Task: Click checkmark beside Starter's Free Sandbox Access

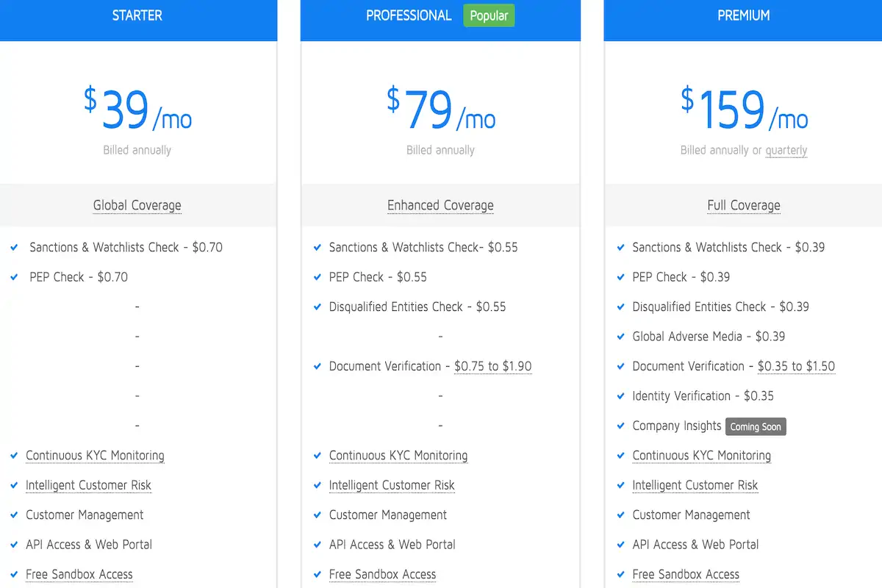Action: point(14,575)
